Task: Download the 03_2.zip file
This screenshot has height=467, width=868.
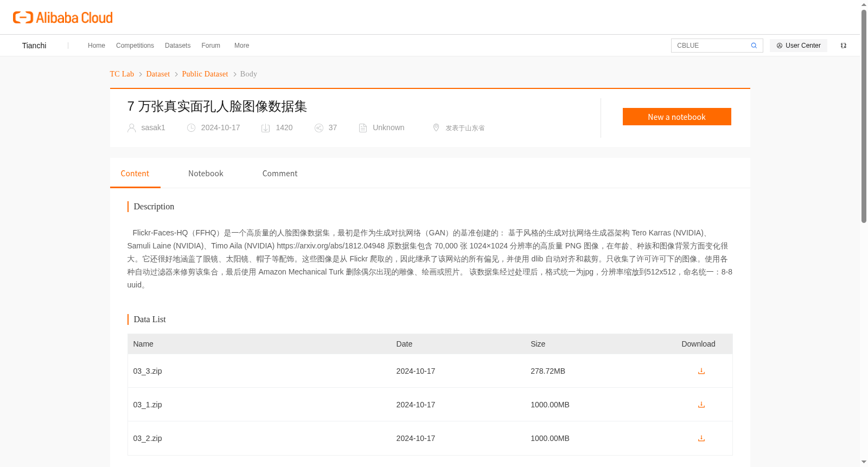Action: [701, 438]
